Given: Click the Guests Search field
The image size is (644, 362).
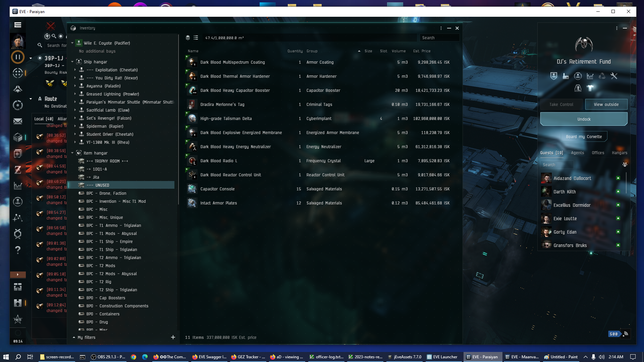Looking at the screenshot, I should click(556, 165).
